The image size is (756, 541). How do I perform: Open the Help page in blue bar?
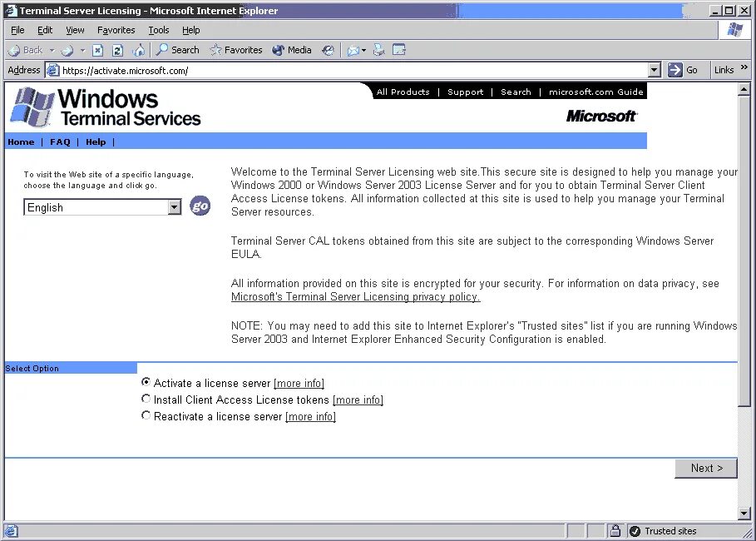(96, 141)
